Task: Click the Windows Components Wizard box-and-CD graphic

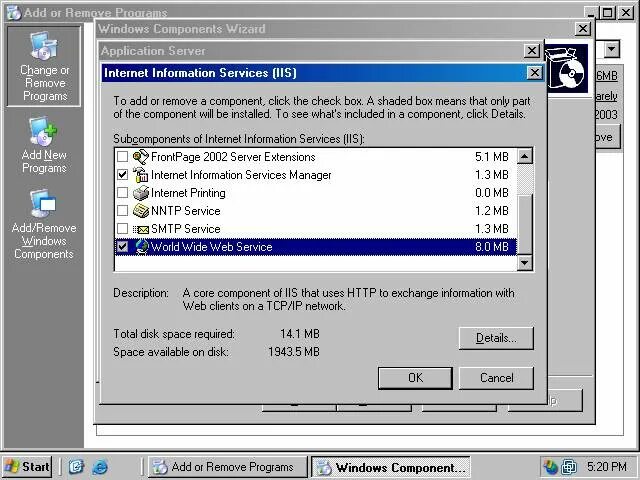Action: tap(567, 68)
